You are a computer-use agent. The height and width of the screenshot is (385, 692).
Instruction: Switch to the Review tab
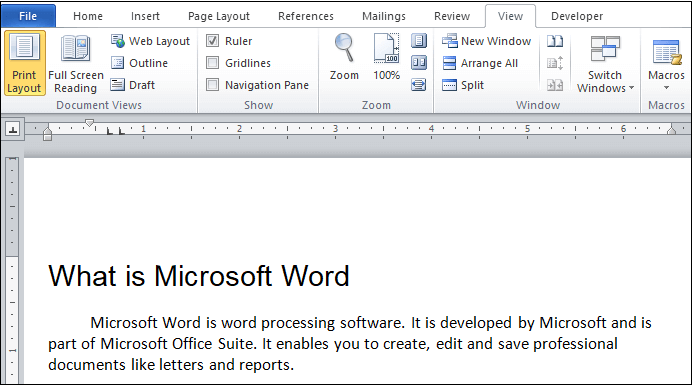tap(452, 16)
